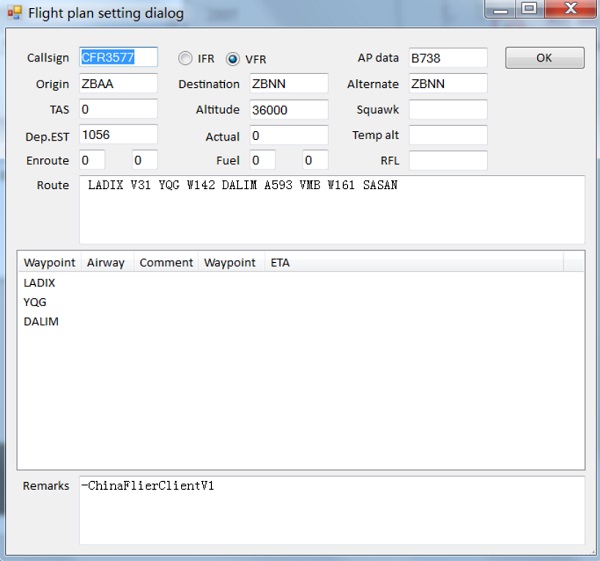Image resolution: width=600 pixels, height=561 pixels.
Task: Click the dialog's title bar app icon
Action: click(x=15, y=13)
